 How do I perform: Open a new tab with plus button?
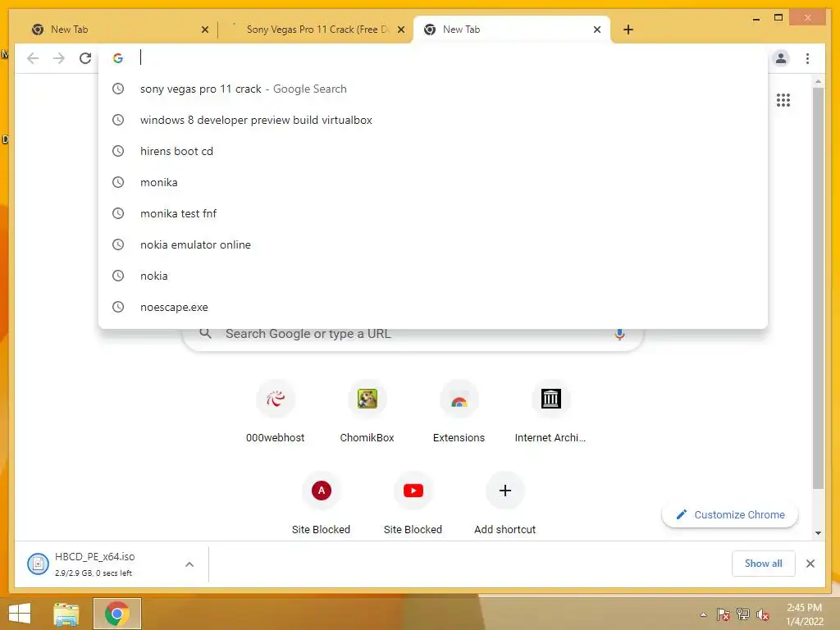pyautogui.click(x=628, y=30)
